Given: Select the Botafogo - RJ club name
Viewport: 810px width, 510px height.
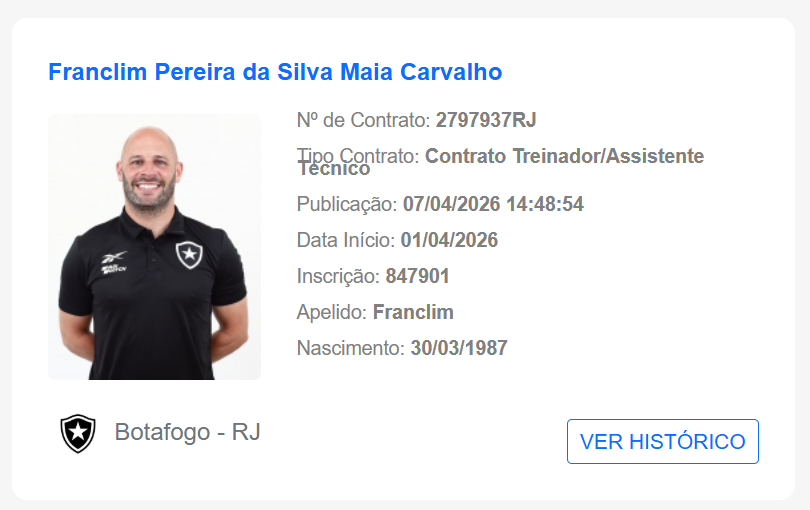Looking at the screenshot, I should coord(187,433).
